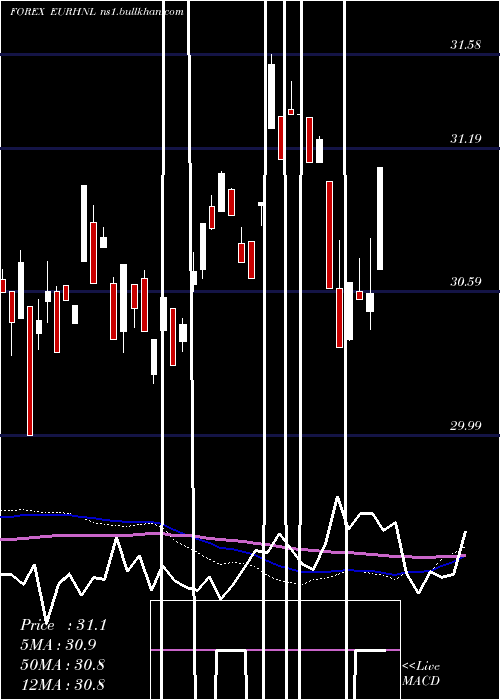The width and height of the screenshot is (500, 700).
Task: Click the 29.99 price level label
Action: pos(466,425)
